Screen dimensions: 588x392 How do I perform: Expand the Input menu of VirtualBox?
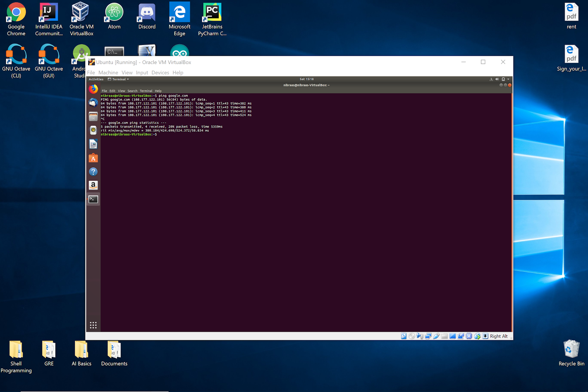pos(142,72)
